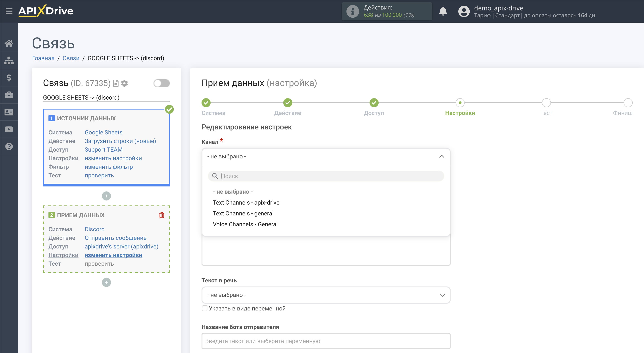Go to the Действие step

(x=288, y=103)
